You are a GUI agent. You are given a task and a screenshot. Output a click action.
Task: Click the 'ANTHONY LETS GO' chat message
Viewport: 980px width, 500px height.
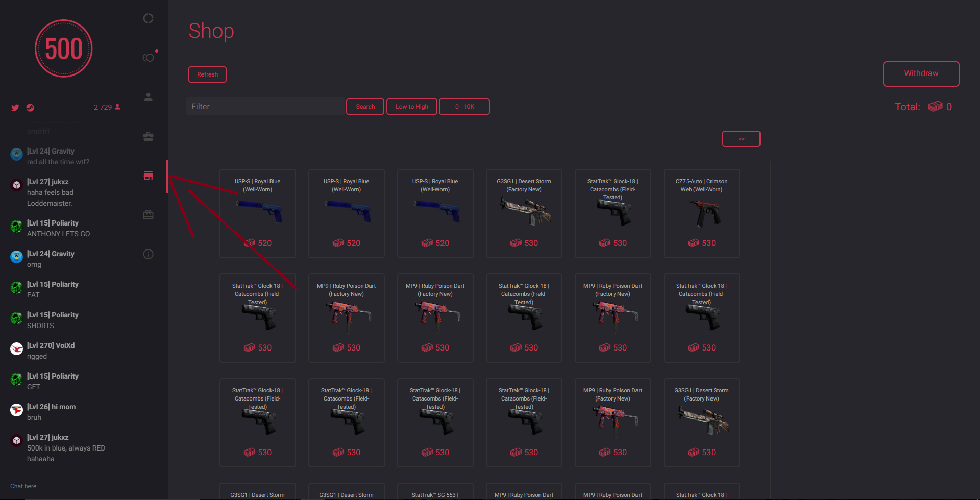click(58, 234)
